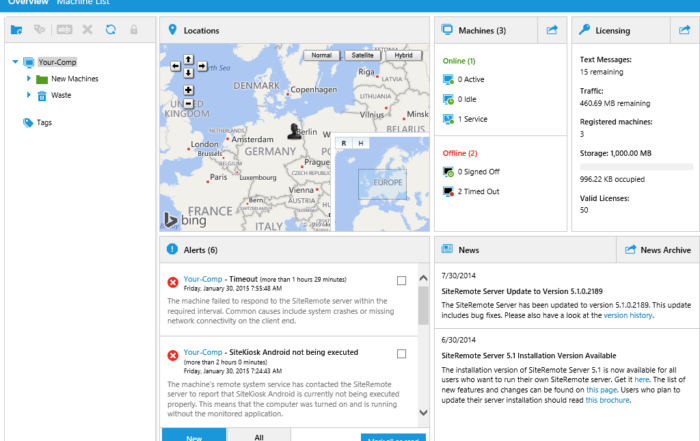Viewport: 700px width, 441px height.
Task: Open the 'here' download link
Action: coord(642,379)
